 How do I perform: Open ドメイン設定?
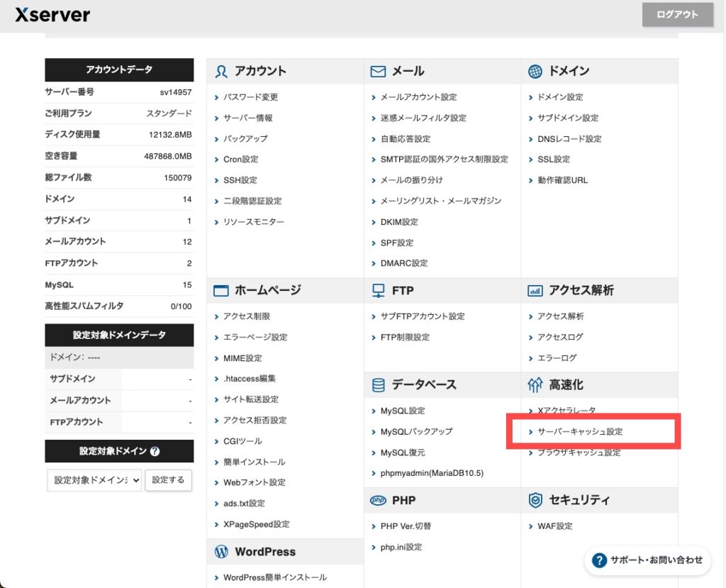(560, 97)
